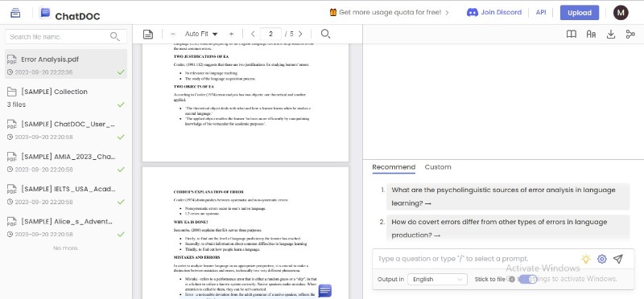Click the lightbulb suggestions icon
644x299 pixels.
click(x=586, y=259)
